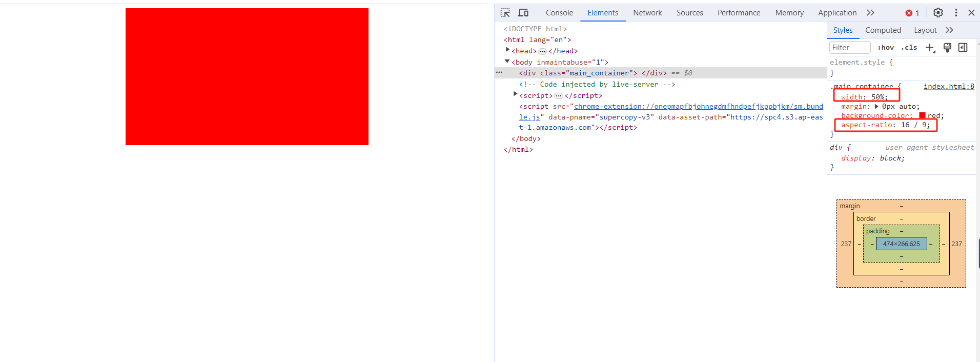Click the red rectangle on the page
The height and width of the screenshot is (362, 980).
247,76
